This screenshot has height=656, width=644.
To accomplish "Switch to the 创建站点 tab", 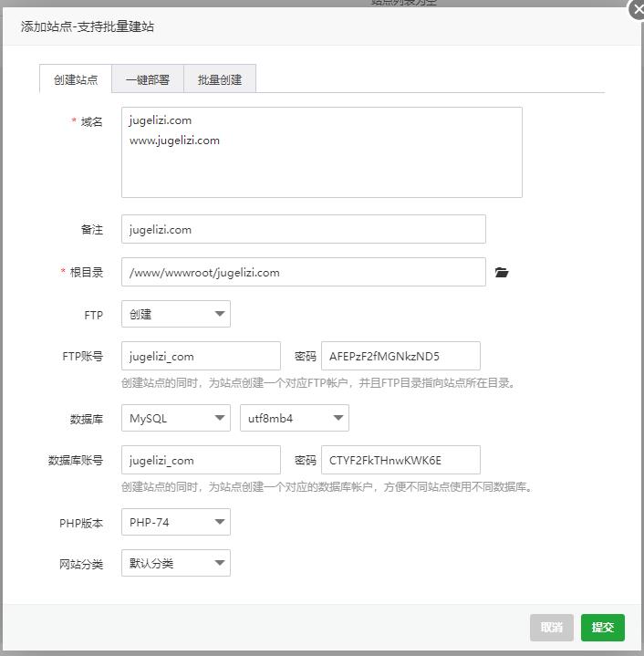I will (76, 79).
